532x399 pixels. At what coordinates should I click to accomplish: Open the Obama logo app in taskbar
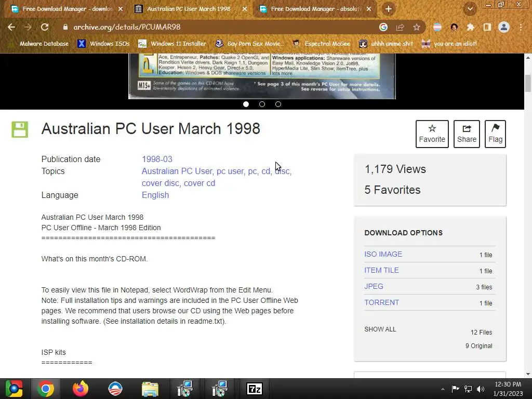point(115,389)
